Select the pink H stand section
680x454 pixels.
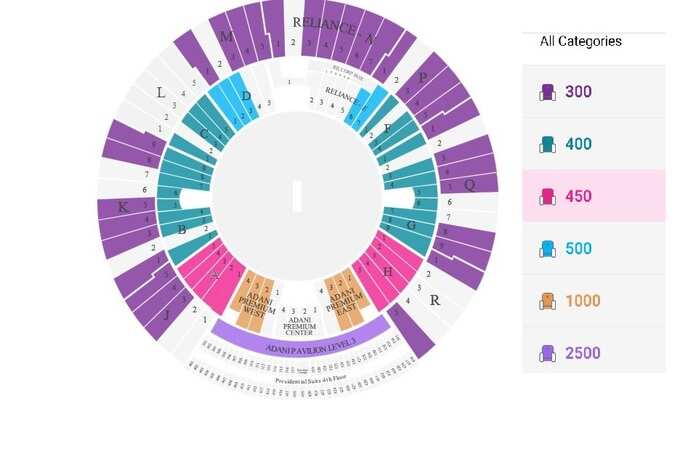click(387, 270)
